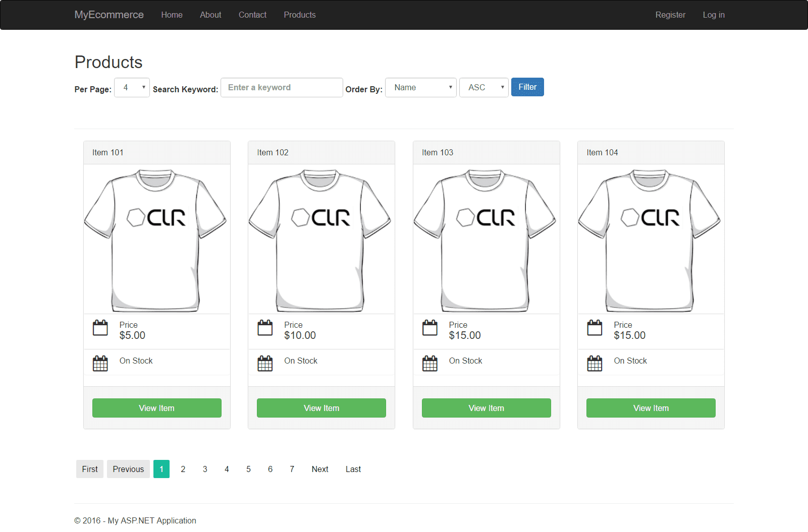Click On Stock text under Item 103
This screenshot has height=532, width=808.
(x=466, y=361)
